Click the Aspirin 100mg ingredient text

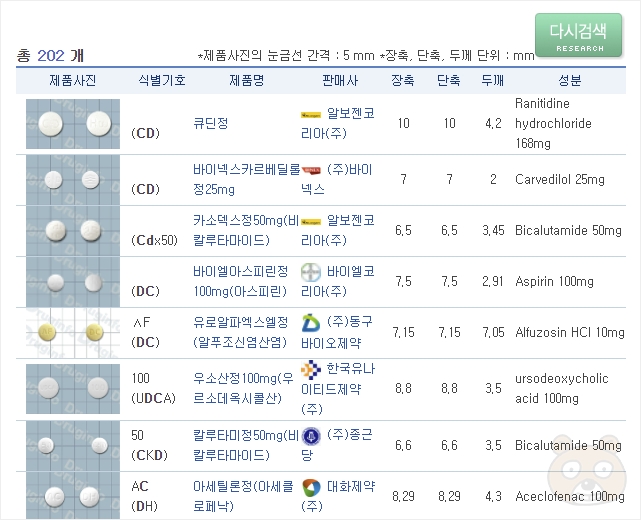(554, 281)
